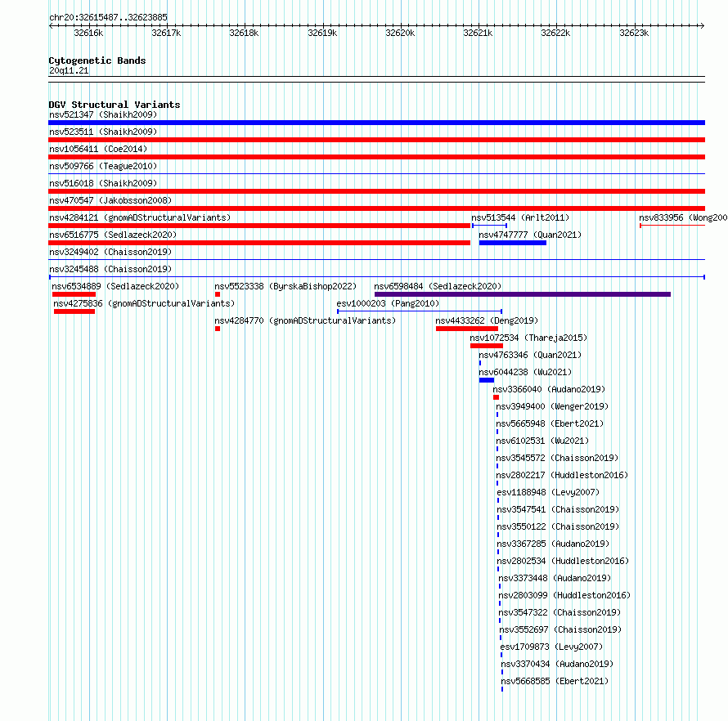Image resolution: width=728 pixels, height=721 pixels.
Task: Click nsv3367285 (Audano2019) label
Action: [x=553, y=544]
